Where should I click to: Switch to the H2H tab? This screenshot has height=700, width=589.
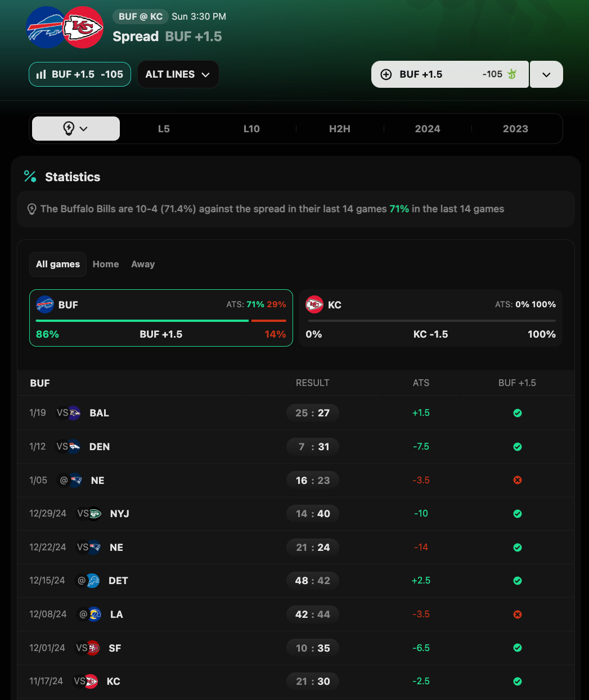(340, 129)
